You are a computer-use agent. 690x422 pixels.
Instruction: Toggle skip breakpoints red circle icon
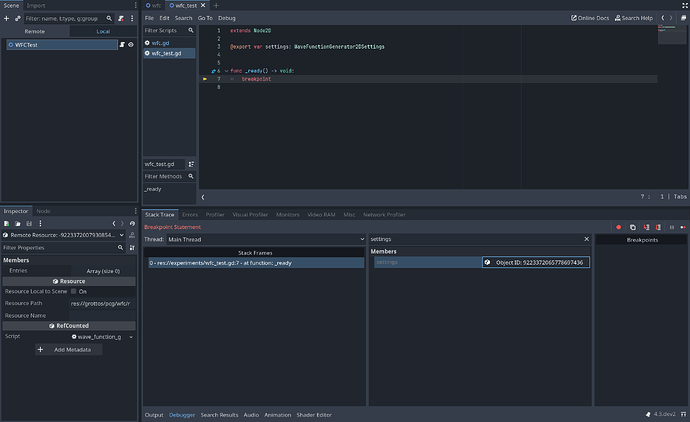(x=618, y=227)
